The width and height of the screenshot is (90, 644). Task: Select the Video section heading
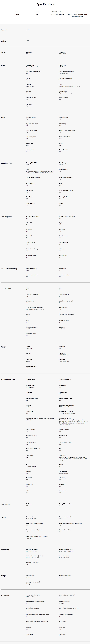(3, 66)
